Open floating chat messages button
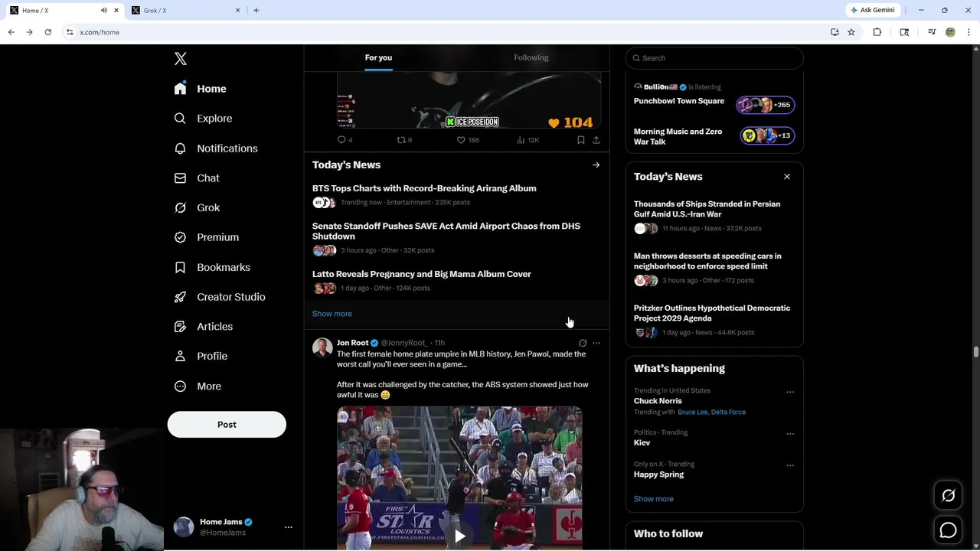The image size is (980, 551). pyautogui.click(x=948, y=530)
